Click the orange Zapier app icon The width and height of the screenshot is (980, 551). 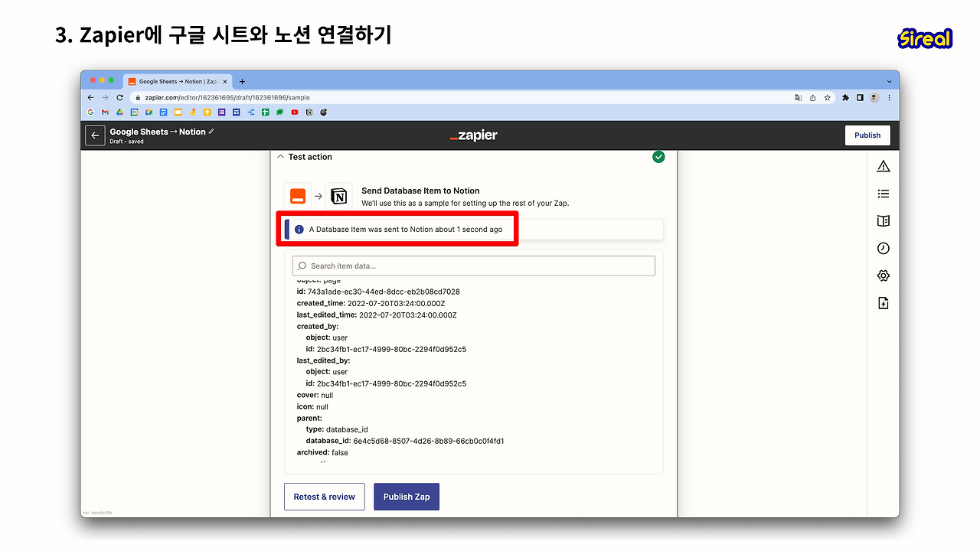pyautogui.click(x=298, y=197)
